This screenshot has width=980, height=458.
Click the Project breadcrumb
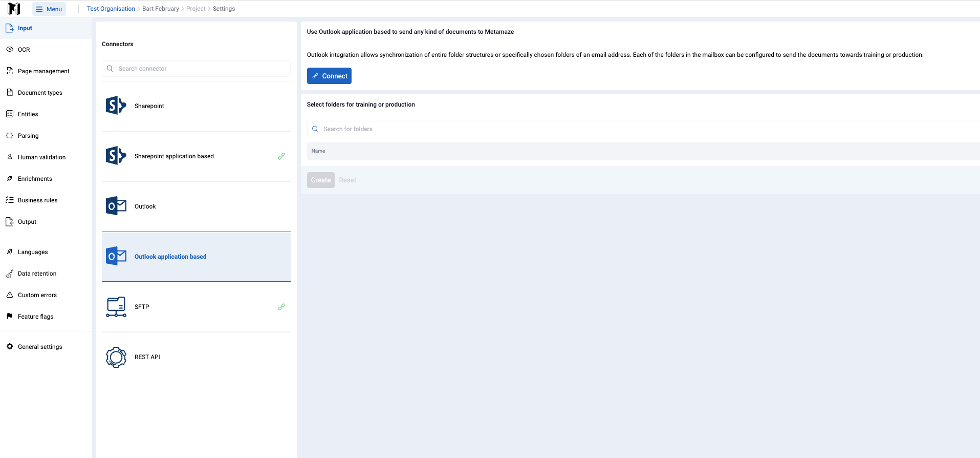(x=196, y=9)
